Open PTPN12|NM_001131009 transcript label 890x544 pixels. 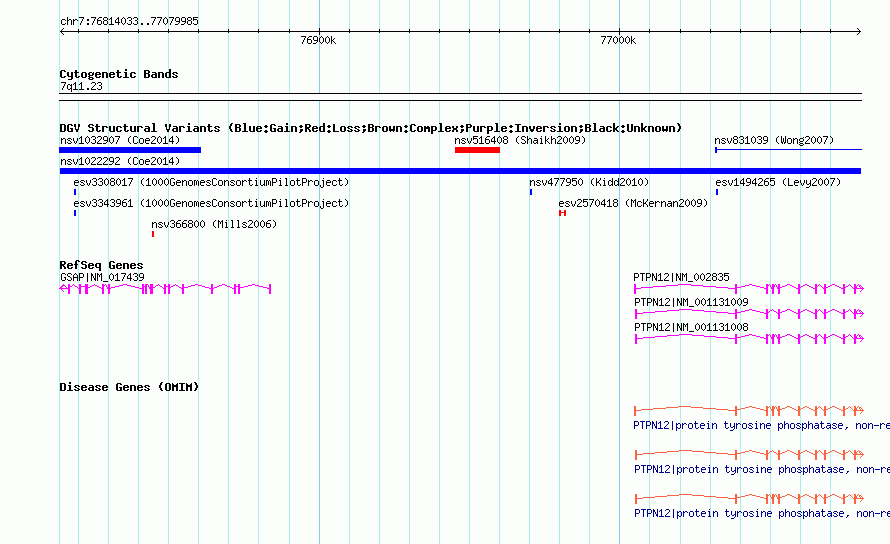pyautogui.click(x=691, y=302)
